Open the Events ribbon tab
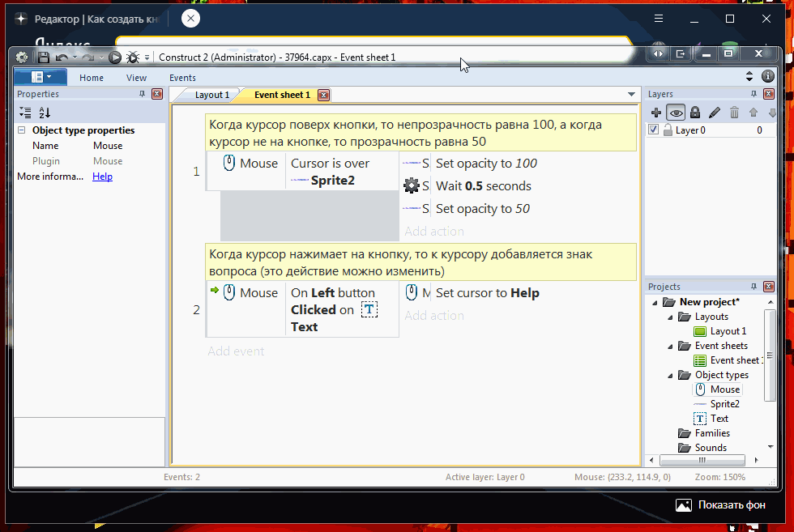Image resolution: width=794 pixels, height=532 pixels. tap(182, 78)
